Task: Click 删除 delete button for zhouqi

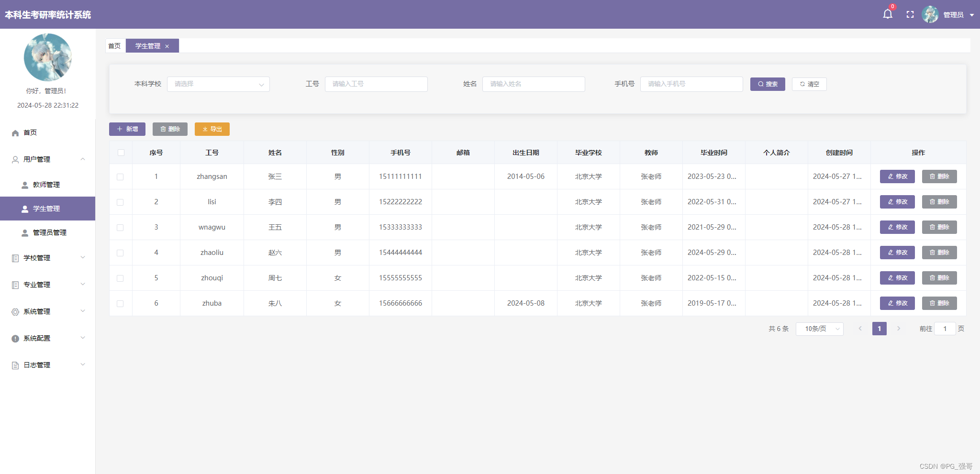Action: (939, 278)
